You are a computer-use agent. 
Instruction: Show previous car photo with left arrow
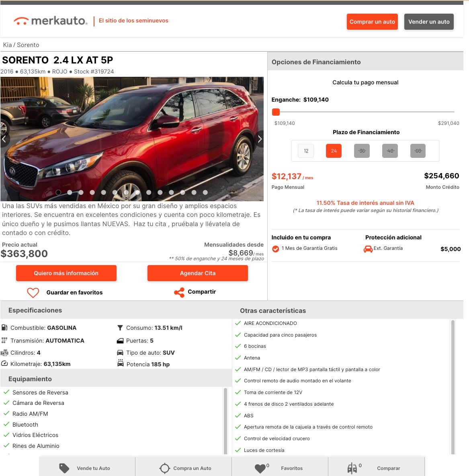tap(4, 139)
